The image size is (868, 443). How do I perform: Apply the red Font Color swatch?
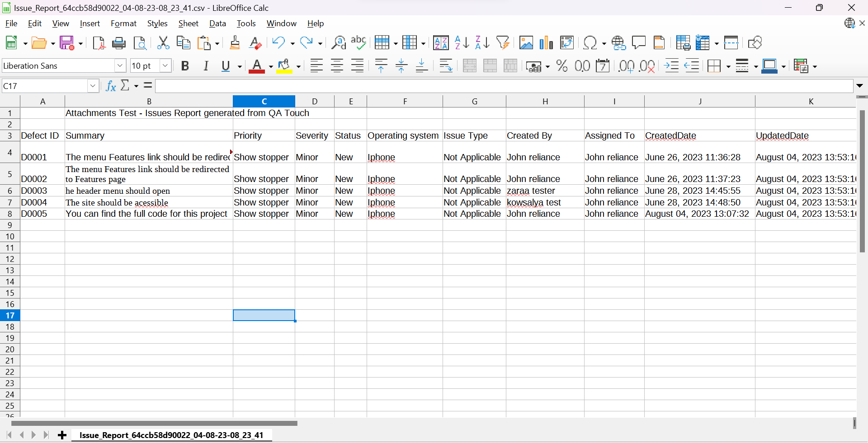click(257, 66)
